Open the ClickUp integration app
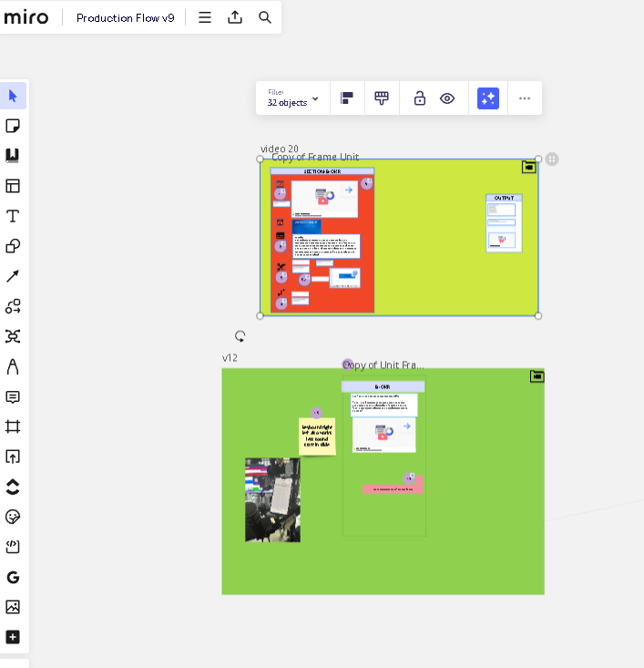This screenshot has width=644, height=668. tap(13, 487)
